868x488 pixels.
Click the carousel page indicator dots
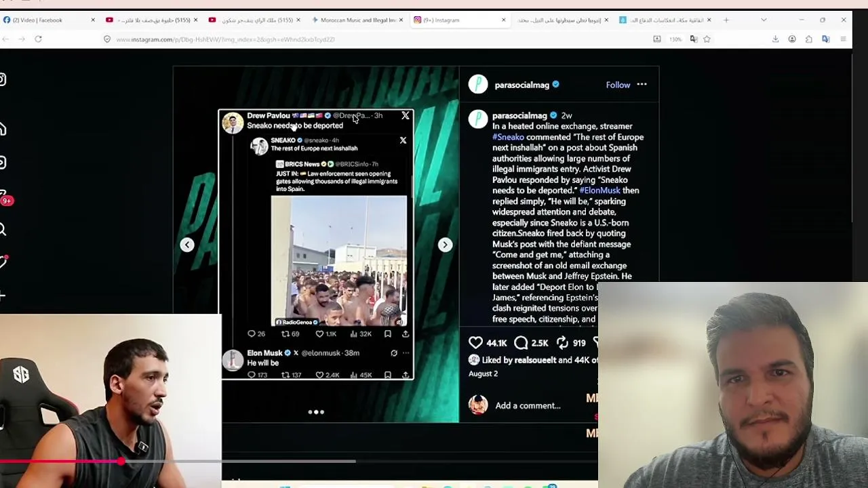point(316,411)
